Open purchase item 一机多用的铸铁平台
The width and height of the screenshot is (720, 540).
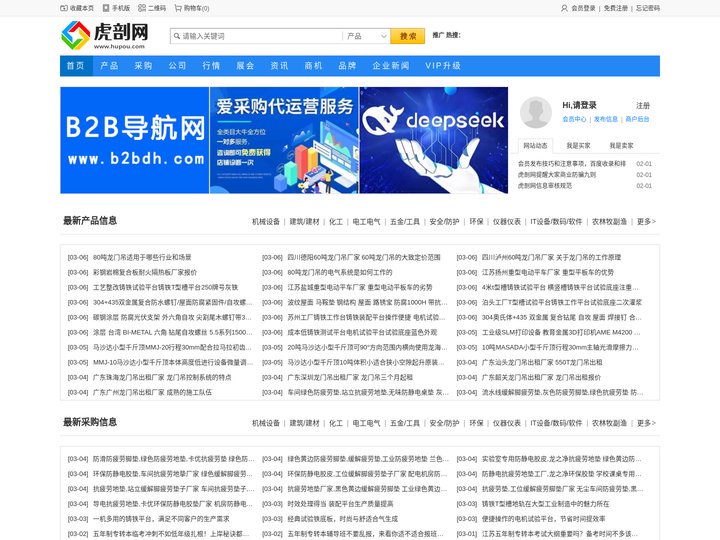(x=161, y=519)
